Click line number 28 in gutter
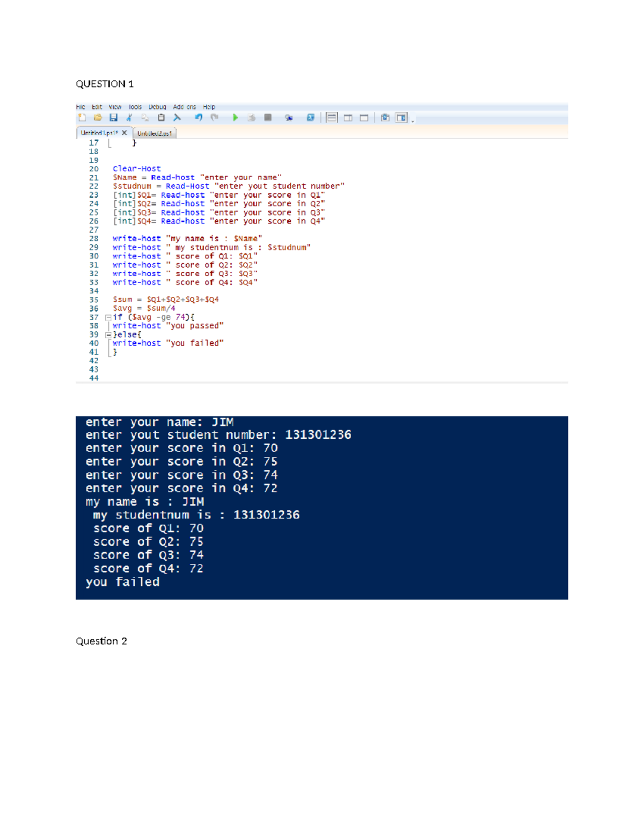644x834 pixels. pos(94,238)
